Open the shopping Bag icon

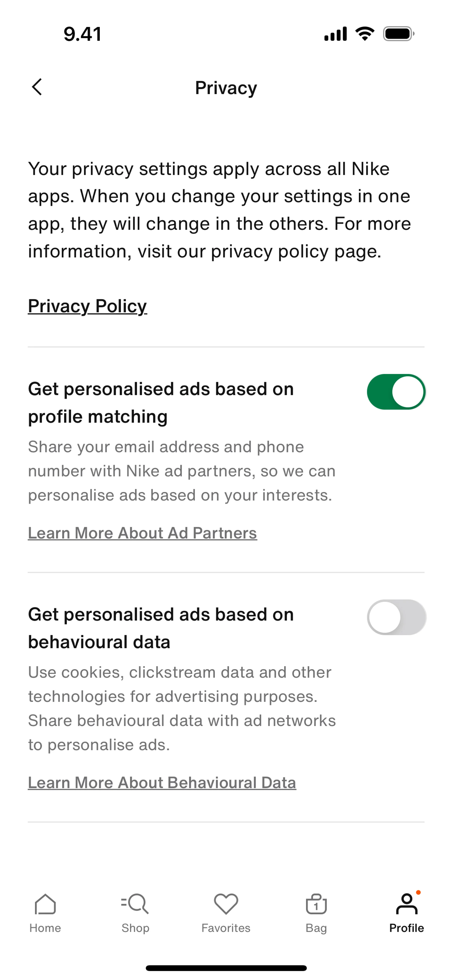click(316, 903)
